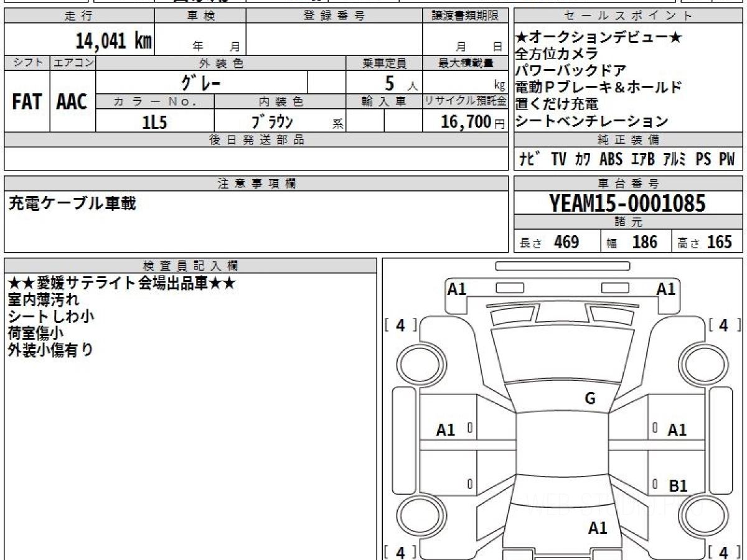Select the 登録番号 header cell

[334, 16]
